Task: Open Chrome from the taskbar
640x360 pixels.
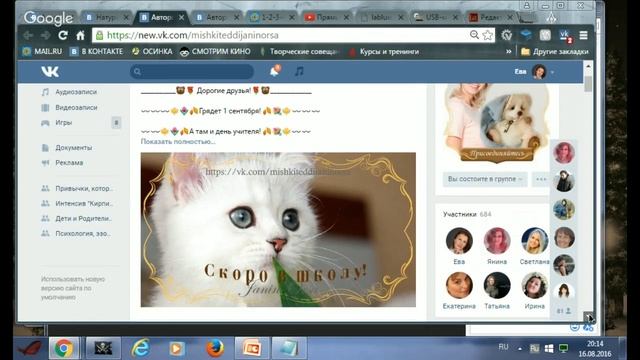Action: (64, 348)
